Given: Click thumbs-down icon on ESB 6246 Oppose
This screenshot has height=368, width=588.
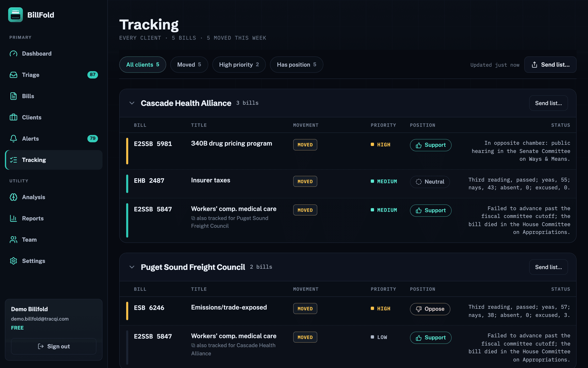Looking at the screenshot, I should coord(418,309).
